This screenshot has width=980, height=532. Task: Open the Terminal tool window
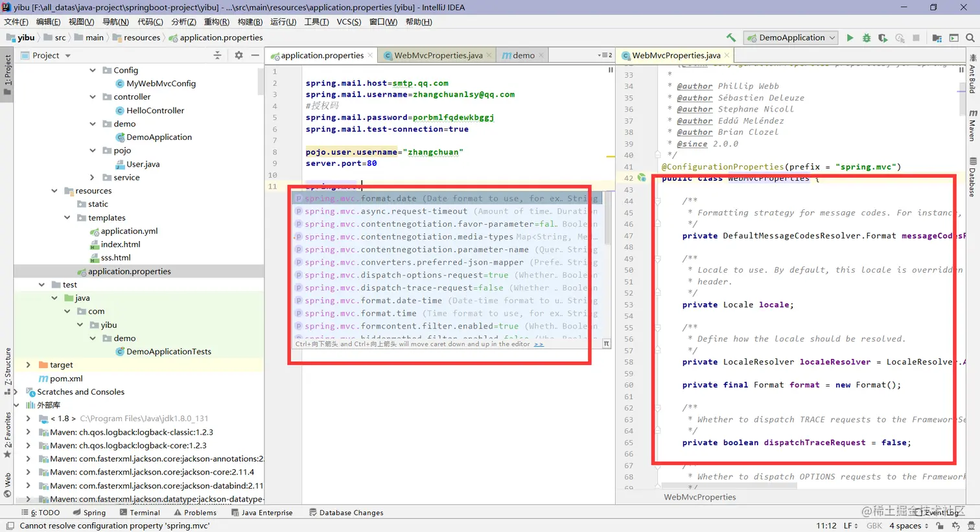click(139, 512)
